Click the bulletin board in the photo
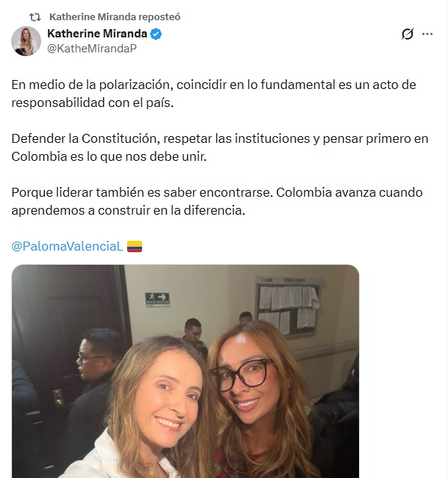Screen dimensions: 448x478 click(288, 305)
